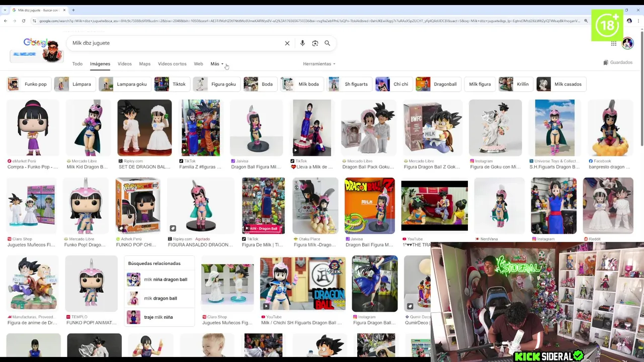Click the magnifying glass search icon
The height and width of the screenshot is (362, 644).
(328, 43)
